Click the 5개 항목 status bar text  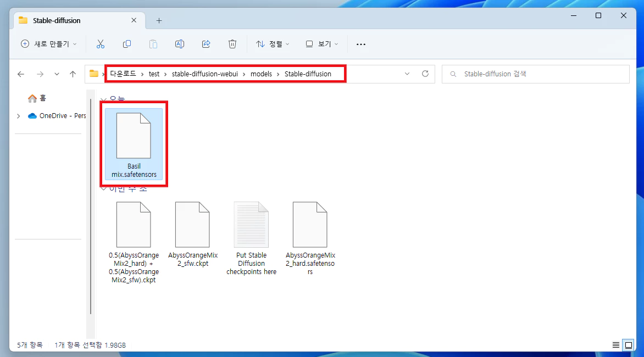(30, 345)
